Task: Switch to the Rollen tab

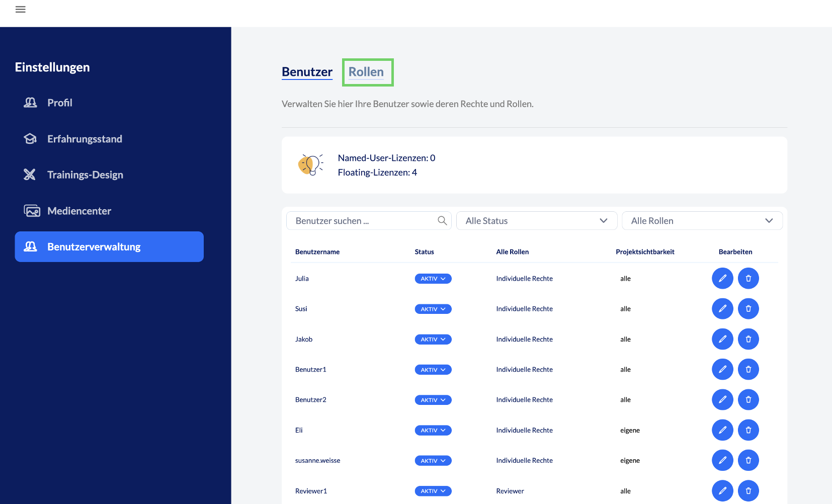Action: tap(366, 72)
